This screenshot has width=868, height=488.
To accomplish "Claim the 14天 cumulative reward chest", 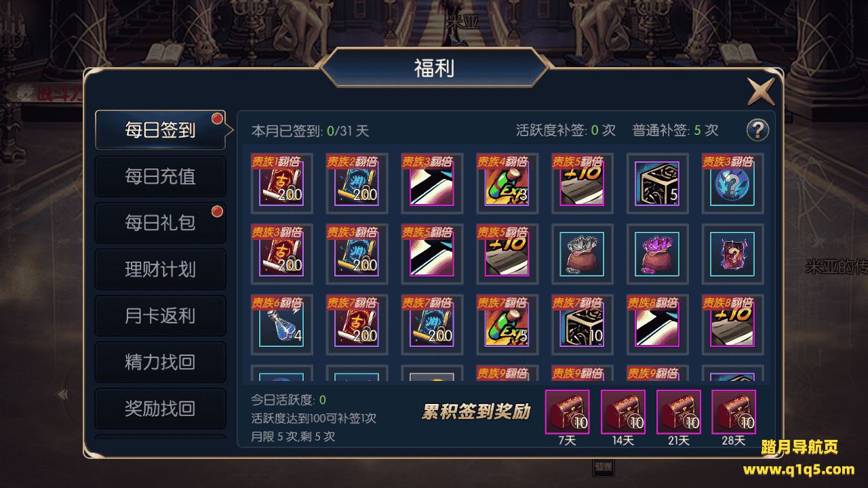I will 623,411.
